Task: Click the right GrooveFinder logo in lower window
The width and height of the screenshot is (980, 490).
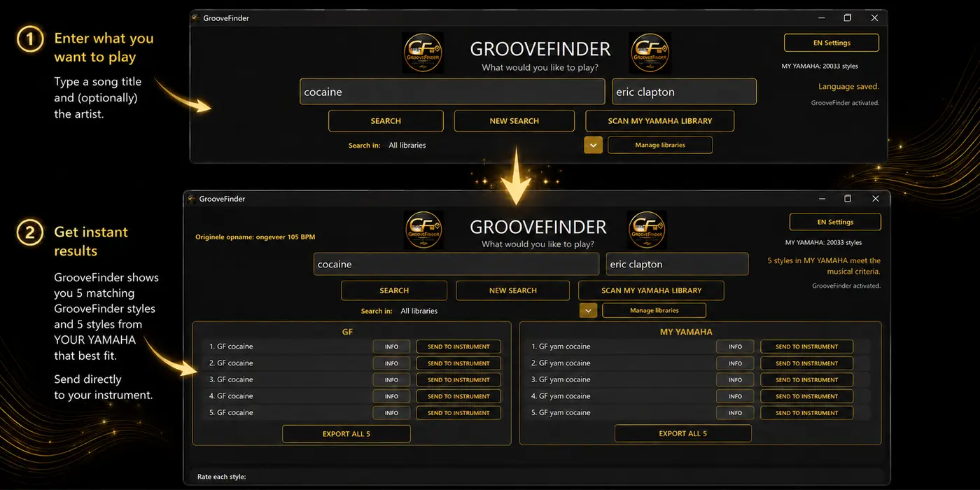Action: 647,230
